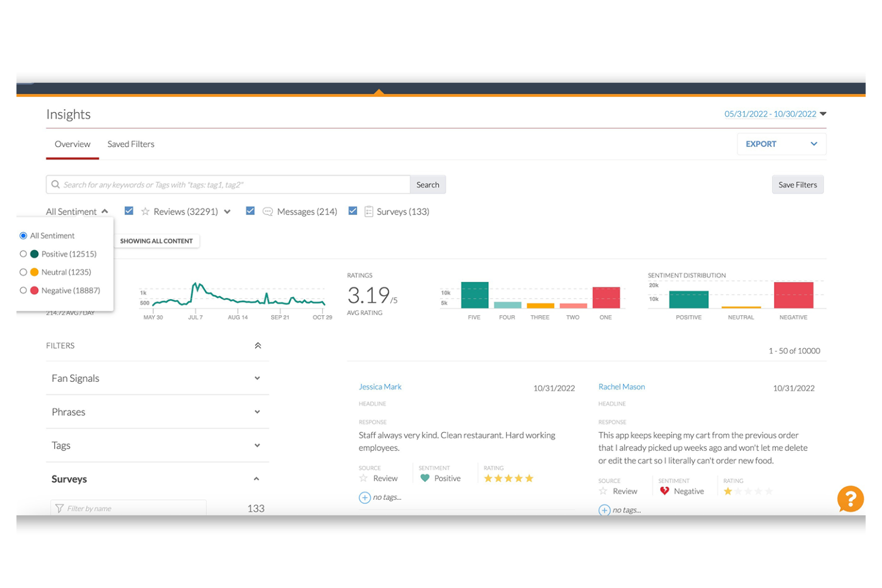Open Jessica Mark's review profile link
This screenshot has height=588, width=882.
coord(380,386)
